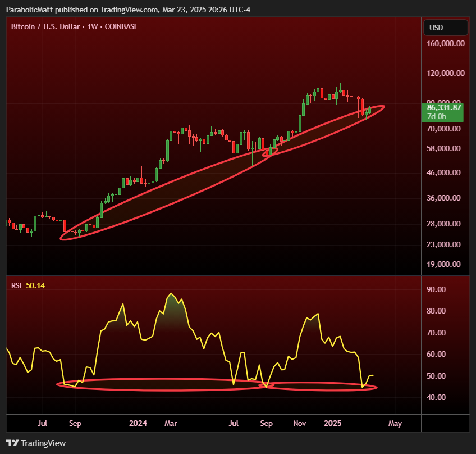Click the 2025 label on the time axis
This screenshot has width=476, height=454.
click(x=333, y=423)
